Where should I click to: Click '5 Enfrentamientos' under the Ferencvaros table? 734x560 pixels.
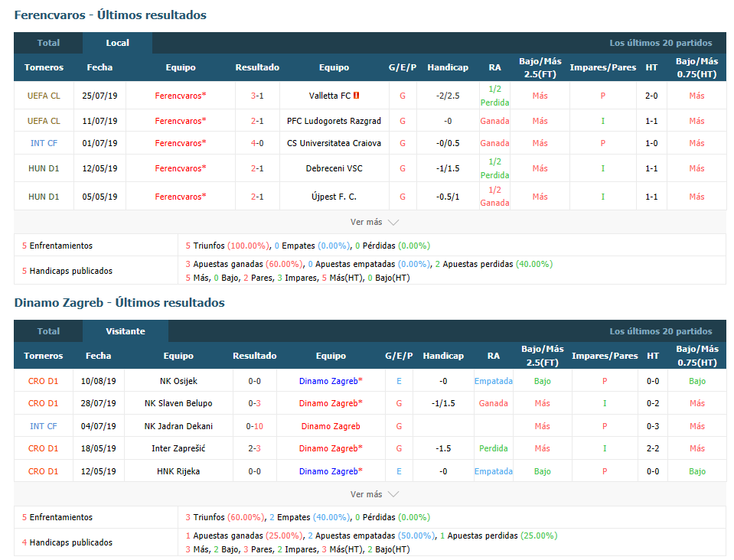click(x=57, y=246)
